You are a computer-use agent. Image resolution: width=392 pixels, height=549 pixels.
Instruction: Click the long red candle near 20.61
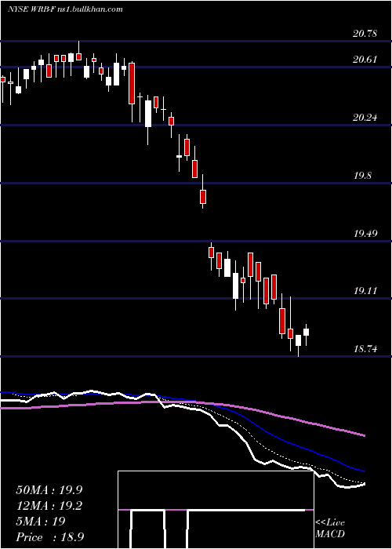click(x=132, y=83)
